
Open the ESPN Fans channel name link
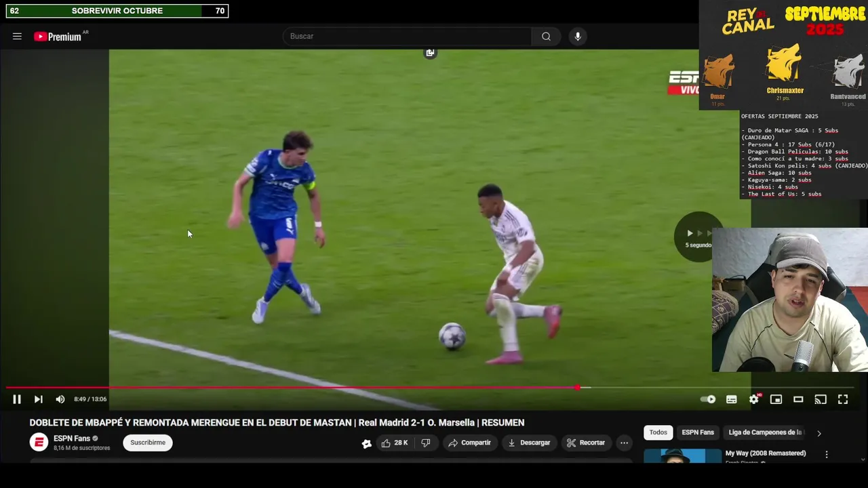coord(72,439)
